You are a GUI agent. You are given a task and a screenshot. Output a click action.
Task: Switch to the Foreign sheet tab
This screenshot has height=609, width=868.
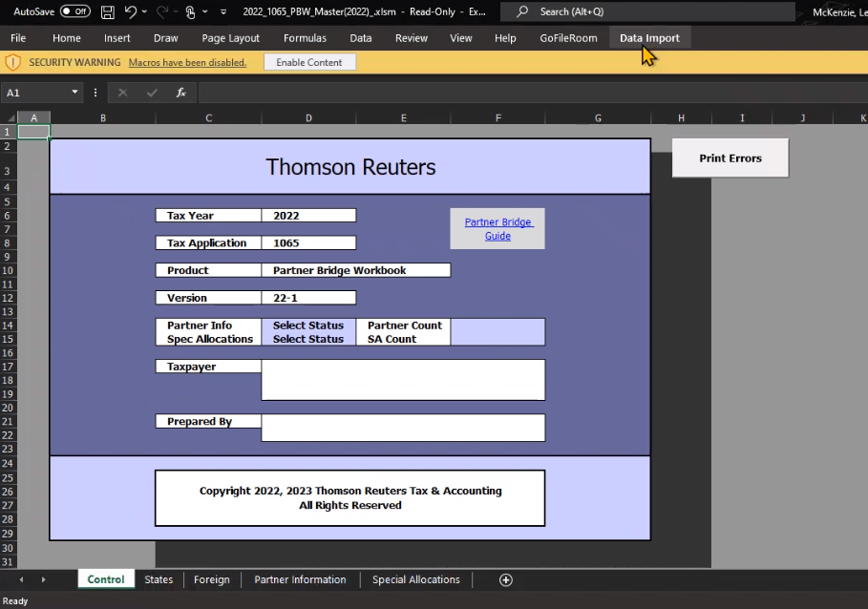tap(211, 579)
